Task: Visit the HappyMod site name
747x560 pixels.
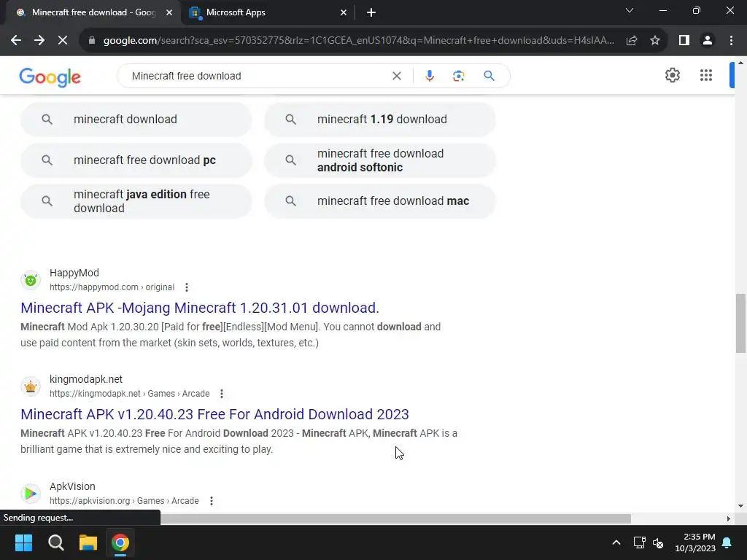Action: tap(74, 273)
